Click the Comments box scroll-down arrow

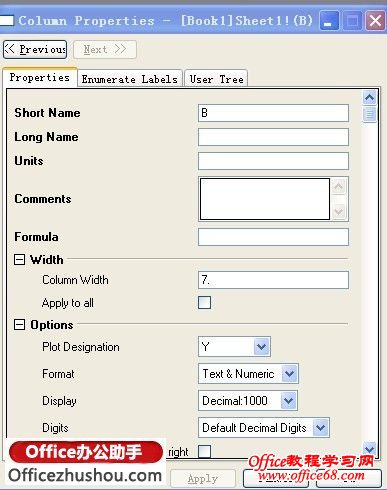click(339, 211)
